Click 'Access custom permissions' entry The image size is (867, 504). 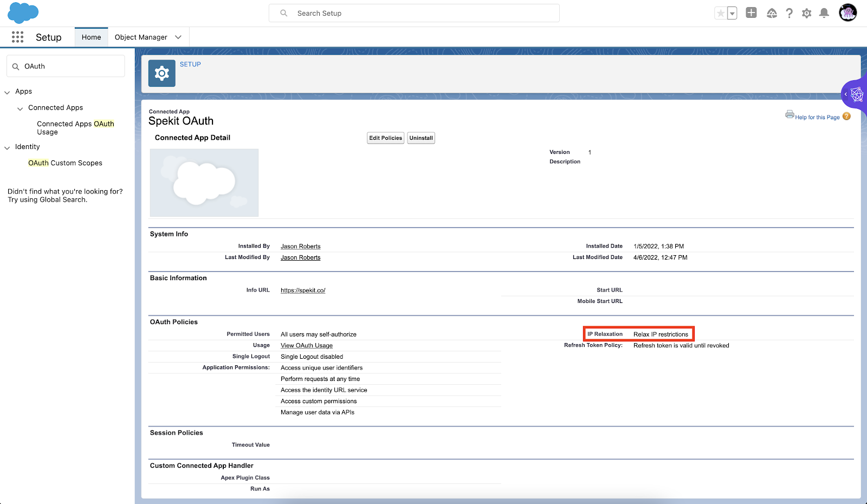click(319, 401)
